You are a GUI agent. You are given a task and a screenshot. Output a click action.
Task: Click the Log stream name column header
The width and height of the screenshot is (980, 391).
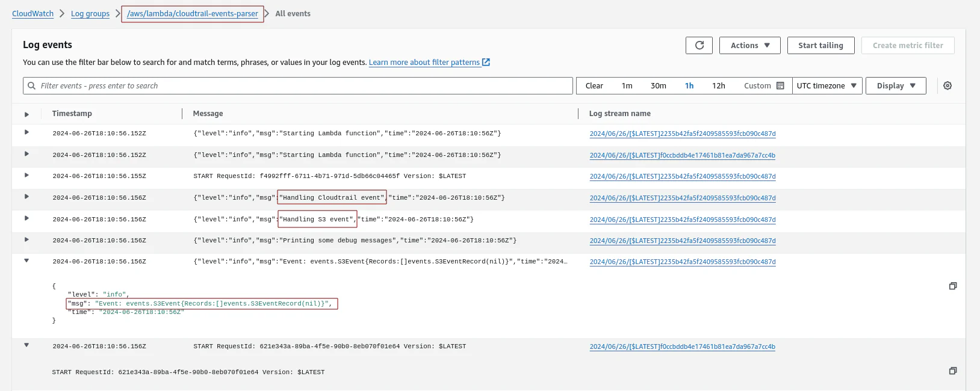(620, 114)
